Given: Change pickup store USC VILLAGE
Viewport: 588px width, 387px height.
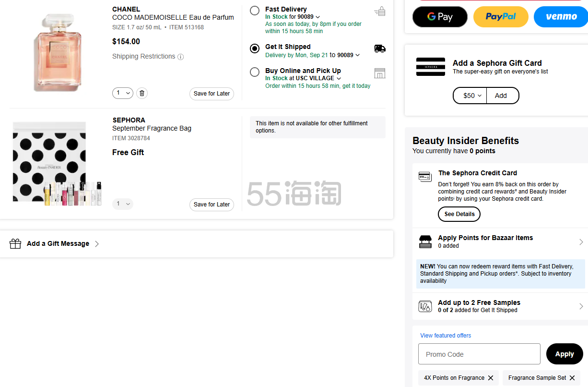Looking at the screenshot, I should [318, 78].
